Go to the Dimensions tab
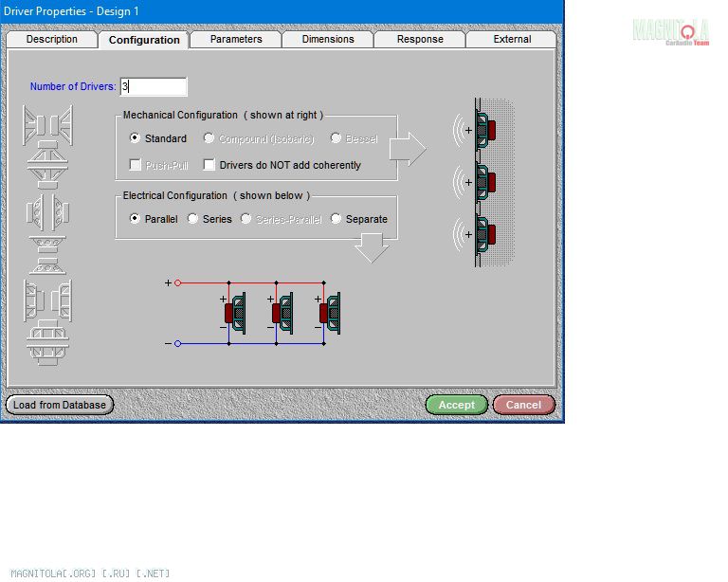 328,40
